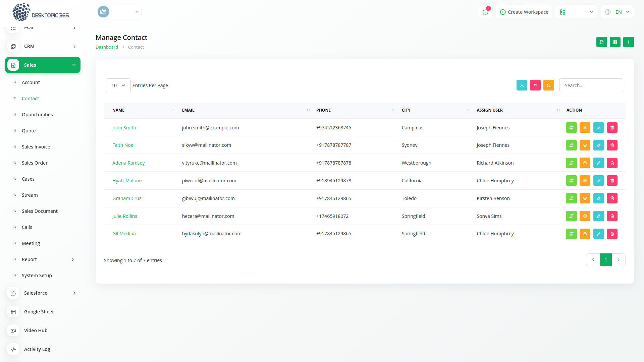The image size is (644, 362).
Task: Open Gil Medina contact link
Action: 124,234
